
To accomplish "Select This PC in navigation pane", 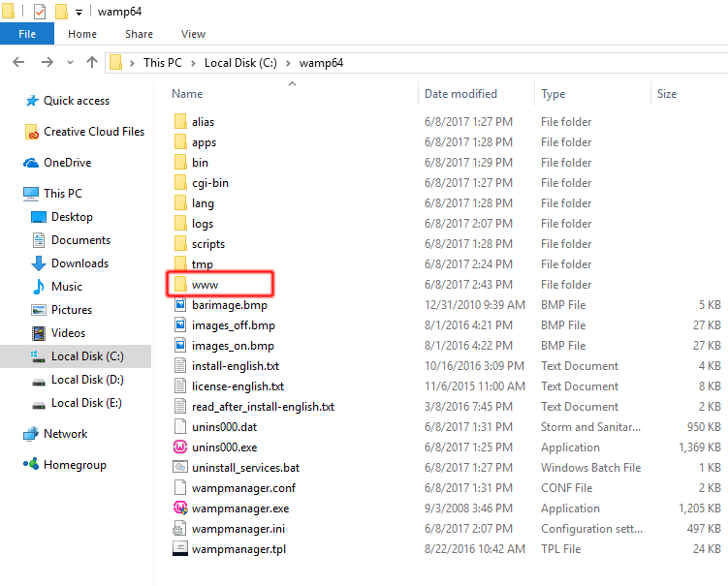I will pyautogui.click(x=52, y=194).
